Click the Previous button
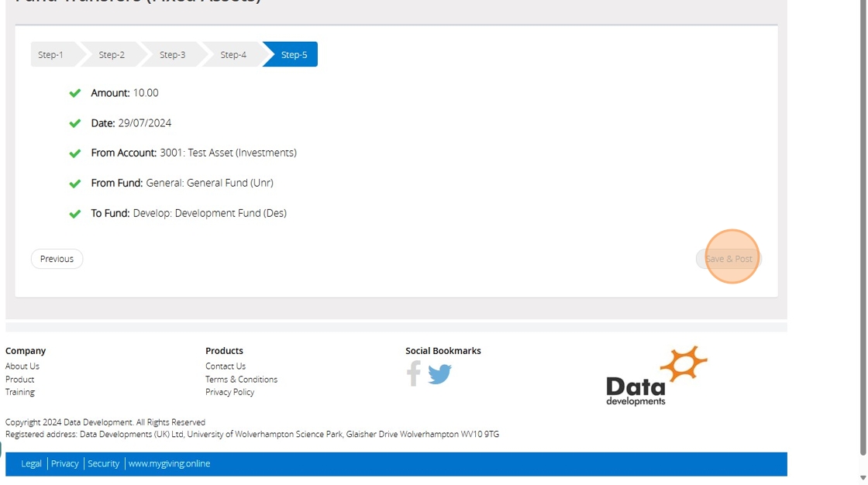868x485 pixels. (x=57, y=259)
